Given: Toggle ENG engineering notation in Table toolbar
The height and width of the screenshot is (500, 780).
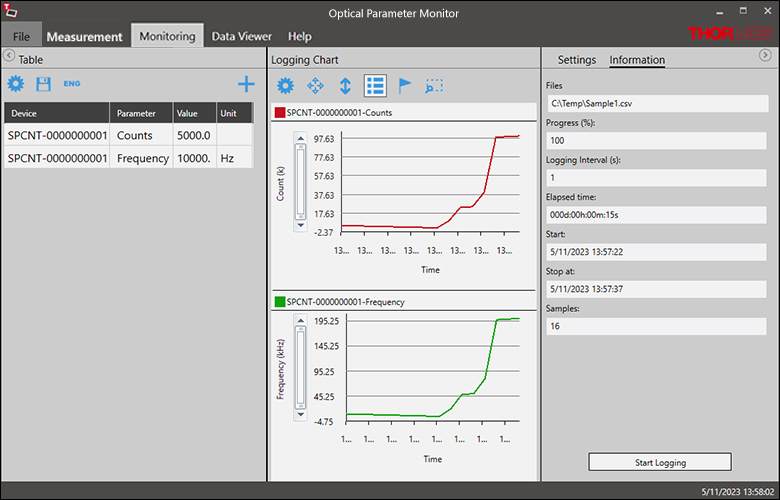Looking at the screenshot, I should [x=72, y=85].
